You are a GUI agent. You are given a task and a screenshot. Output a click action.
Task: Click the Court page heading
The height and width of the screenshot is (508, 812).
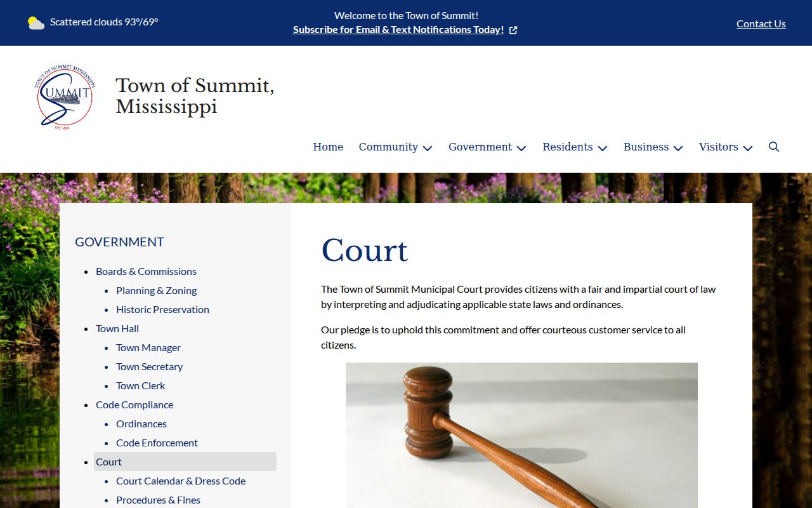365,250
